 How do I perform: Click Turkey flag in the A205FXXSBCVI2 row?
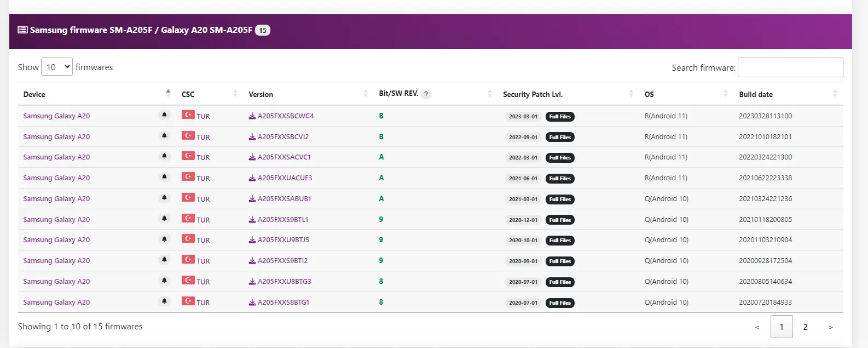[x=188, y=135]
